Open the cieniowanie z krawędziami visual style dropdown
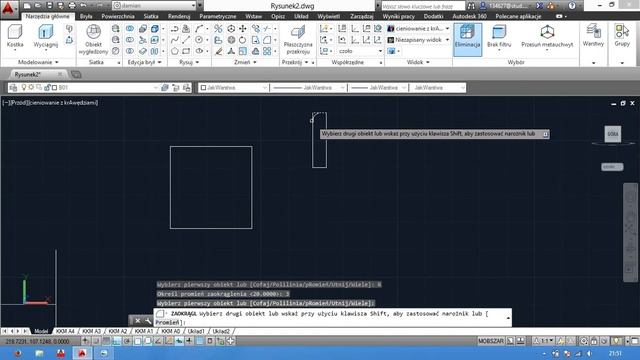This screenshot has height=360, width=640. click(x=418, y=29)
